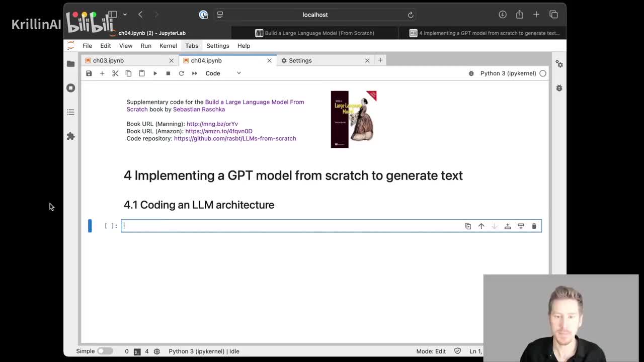Open the File Browser sidebar panel

(70, 64)
